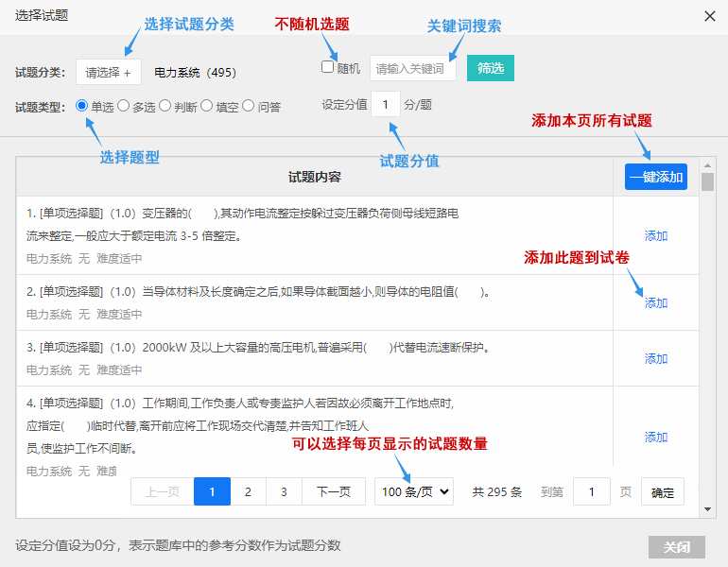Add question 3 about 2000kW 高压电机
The image size is (728, 567).
(x=655, y=359)
